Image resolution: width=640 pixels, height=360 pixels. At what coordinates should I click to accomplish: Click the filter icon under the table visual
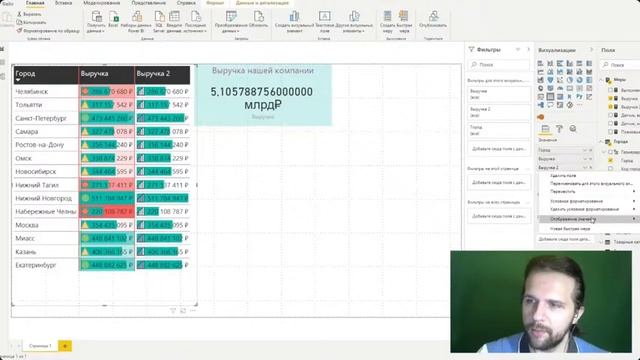tap(173, 311)
